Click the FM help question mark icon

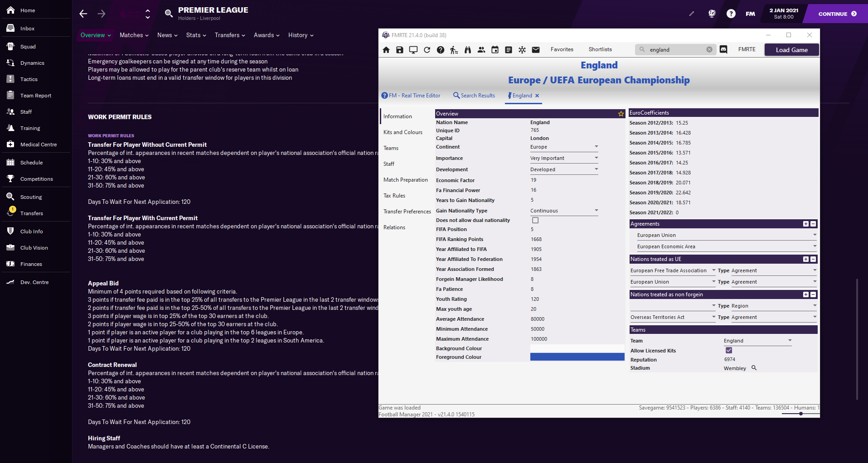pyautogui.click(x=731, y=14)
